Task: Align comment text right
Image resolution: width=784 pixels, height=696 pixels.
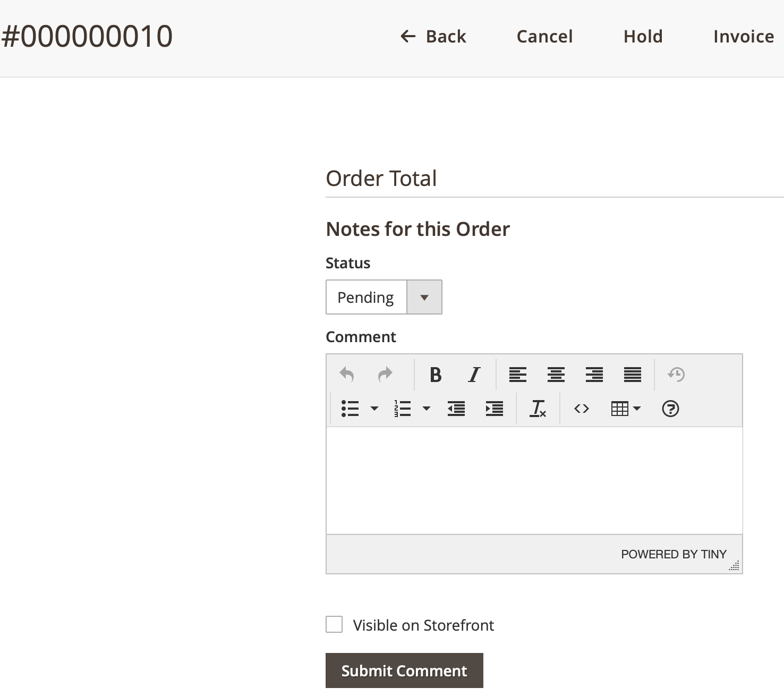Action: [594, 375]
